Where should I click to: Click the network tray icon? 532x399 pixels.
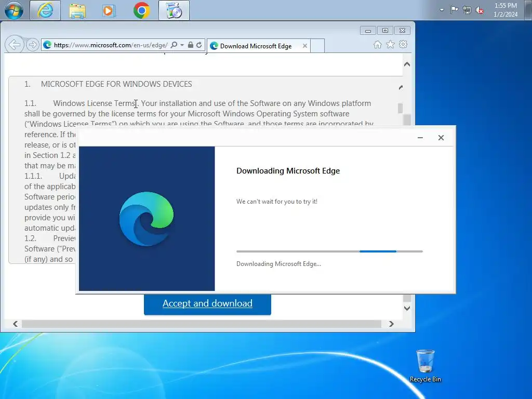pos(467,10)
